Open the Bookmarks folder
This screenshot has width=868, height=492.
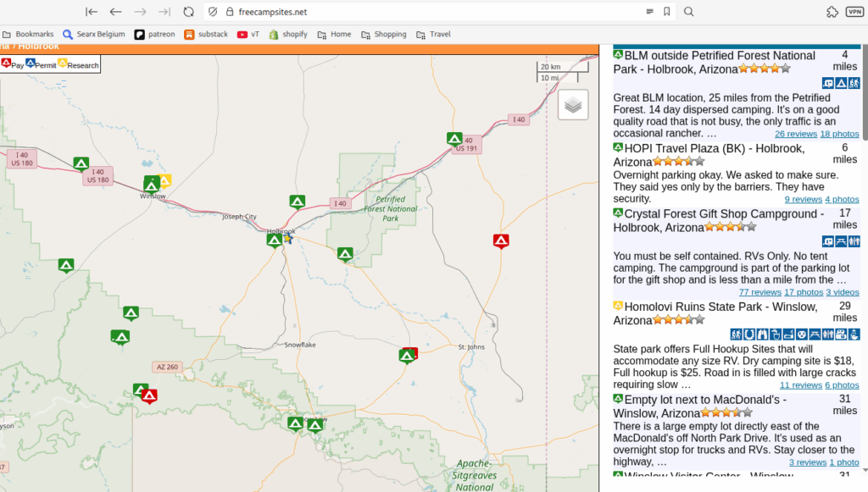(28, 34)
